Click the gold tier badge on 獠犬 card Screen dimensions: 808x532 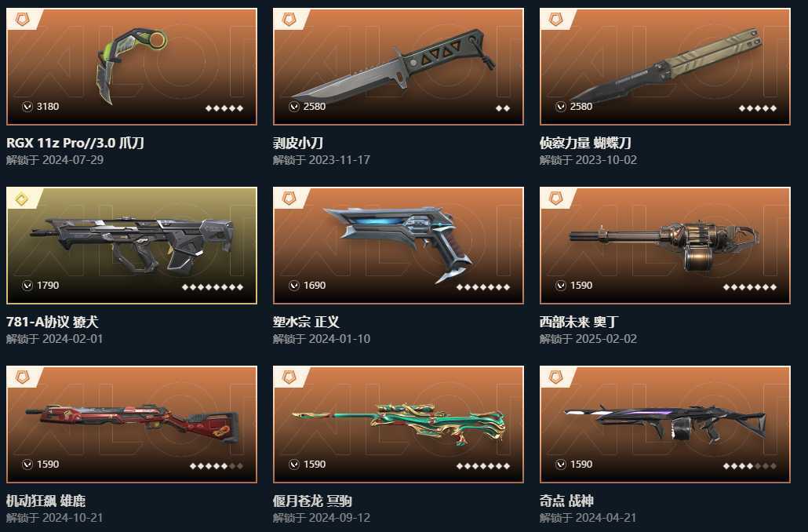(22, 199)
